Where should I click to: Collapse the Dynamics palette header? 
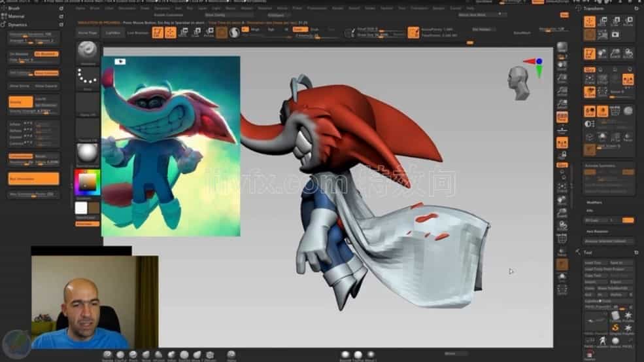(x=17, y=25)
